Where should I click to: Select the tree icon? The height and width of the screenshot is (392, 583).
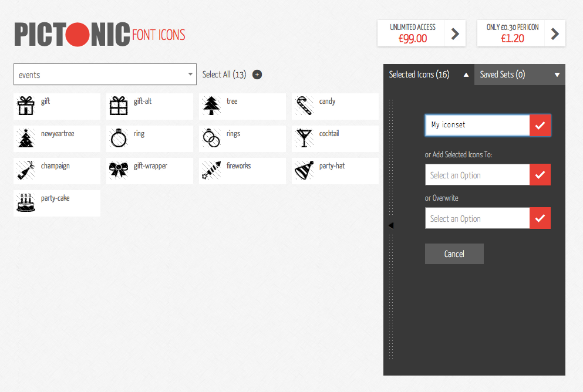click(x=242, y=106)
